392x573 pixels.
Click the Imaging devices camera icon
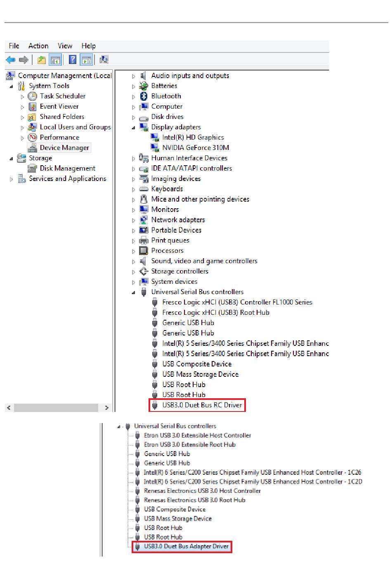click(144, 179)
